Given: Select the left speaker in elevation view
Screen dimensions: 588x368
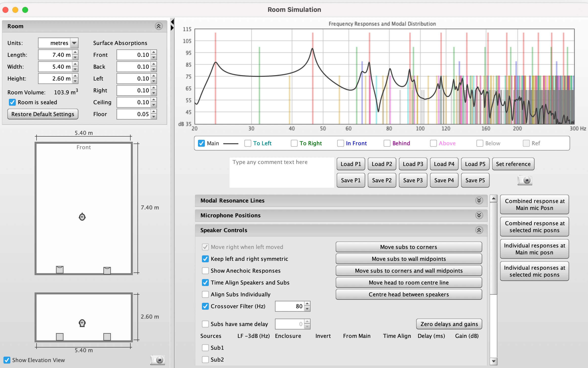Looking at the screenshot, I should [60, 337].
